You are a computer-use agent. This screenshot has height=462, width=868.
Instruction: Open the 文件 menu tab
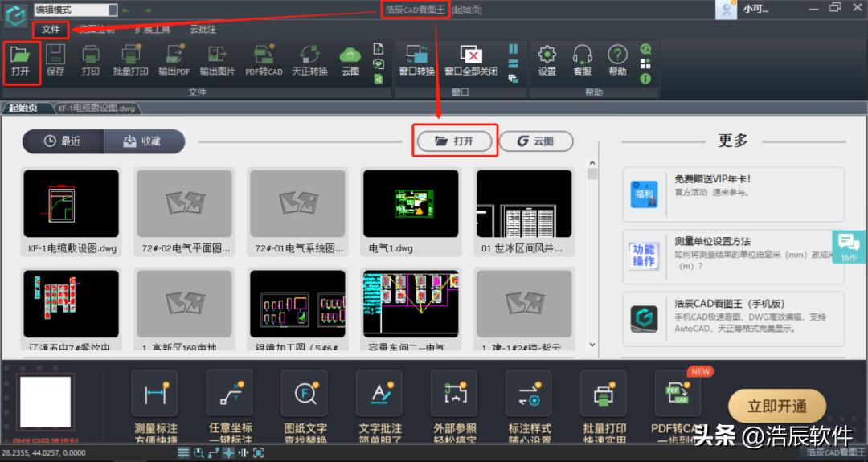coord(51,29)
